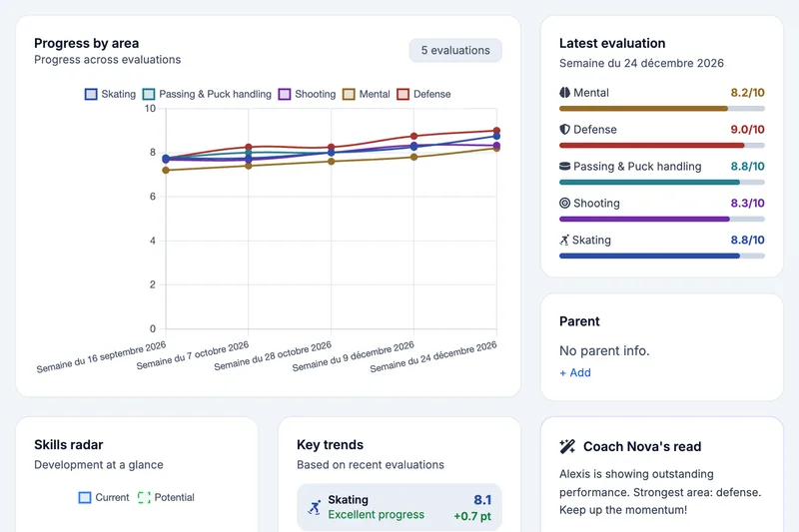The height and width of the screenshot is (532, 799).
Task: Toggle the Shooting series in chart legend
Action: tap(308, 94)
